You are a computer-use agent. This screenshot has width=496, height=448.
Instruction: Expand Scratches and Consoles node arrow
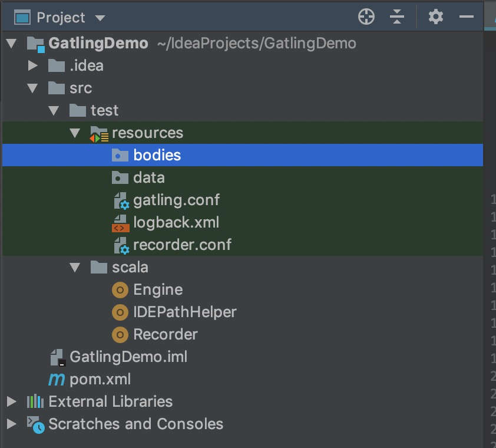pyautogui.click(x=11, y=424)
